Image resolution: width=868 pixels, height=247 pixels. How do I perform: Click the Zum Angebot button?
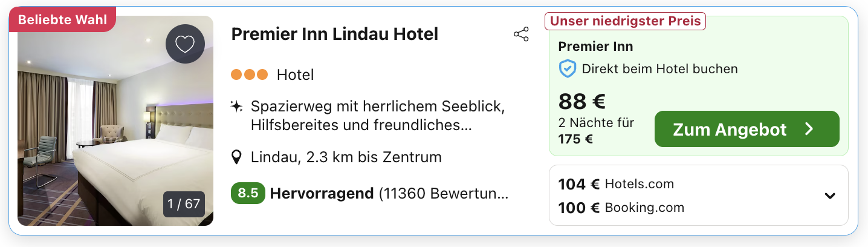(747, 129)
